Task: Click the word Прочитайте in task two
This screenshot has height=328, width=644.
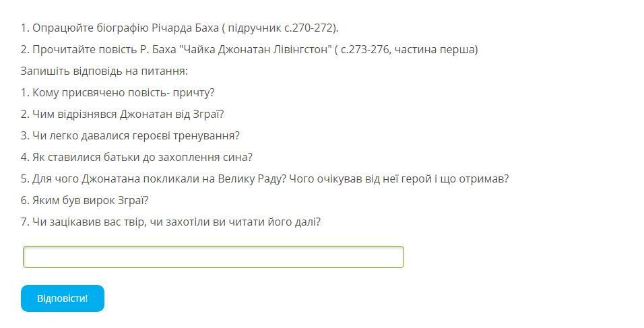Action: coord(63,50)
